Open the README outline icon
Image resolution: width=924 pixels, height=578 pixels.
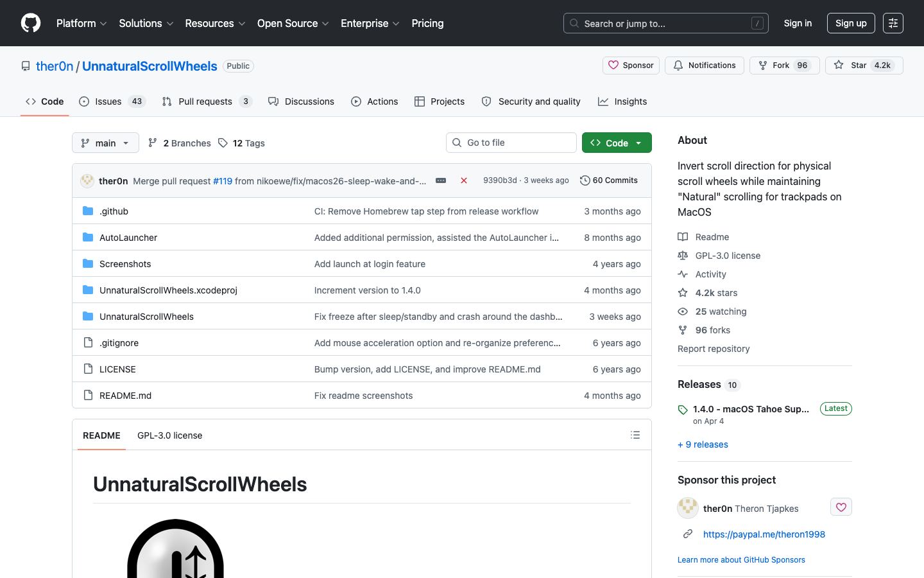click(635, 435)
